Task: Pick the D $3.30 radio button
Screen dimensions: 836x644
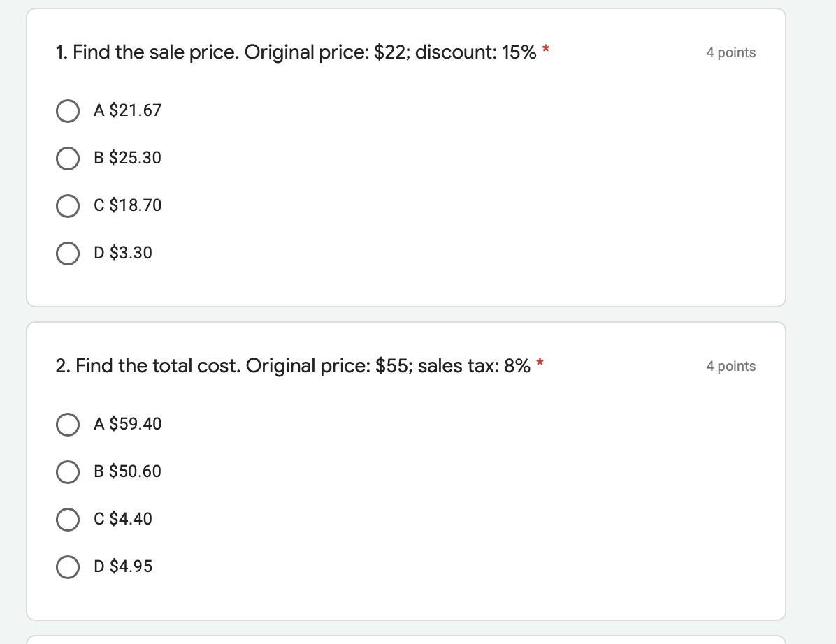Action: pyautogui.click(x=67, y=254)
